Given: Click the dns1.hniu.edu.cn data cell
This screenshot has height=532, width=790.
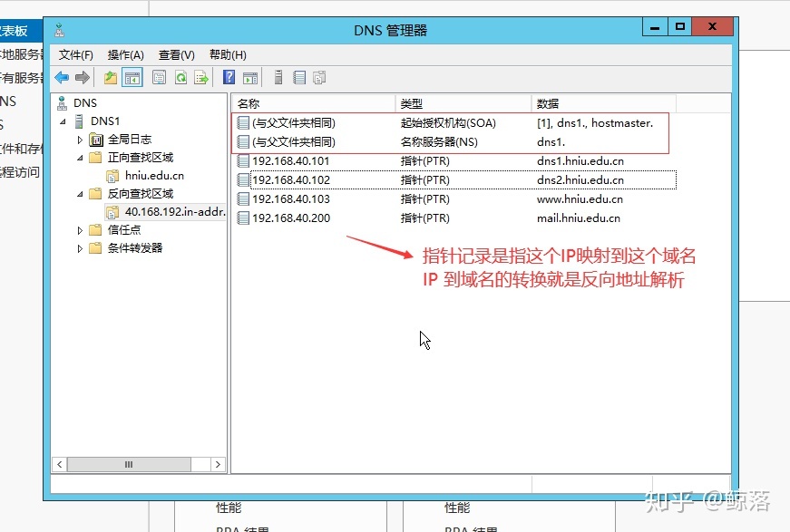Looking at the screenshot, I should pyautogui.click(x=580, y=161).
